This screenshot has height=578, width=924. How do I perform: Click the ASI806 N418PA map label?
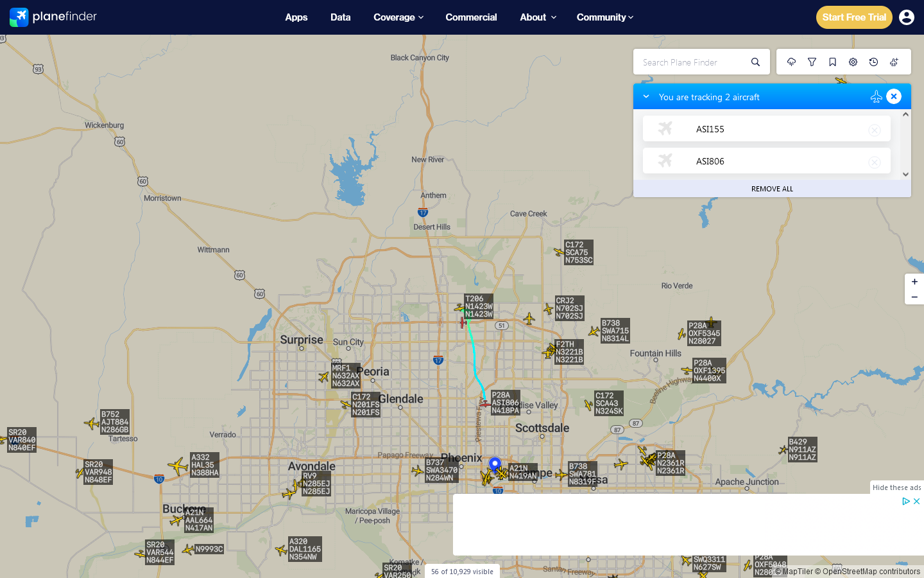[506, 403]
